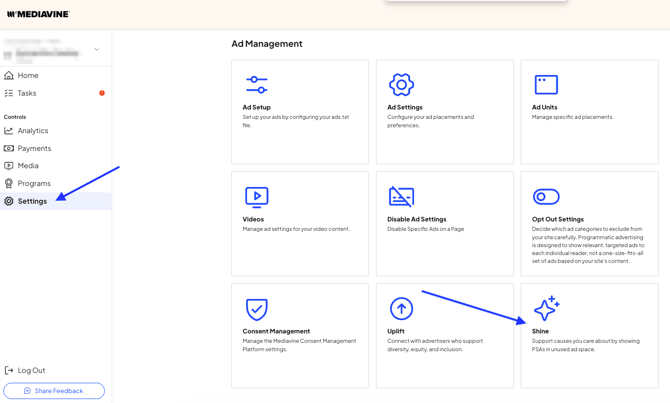Click the Controls section label
670x403 pixels.
click(15, 117)
